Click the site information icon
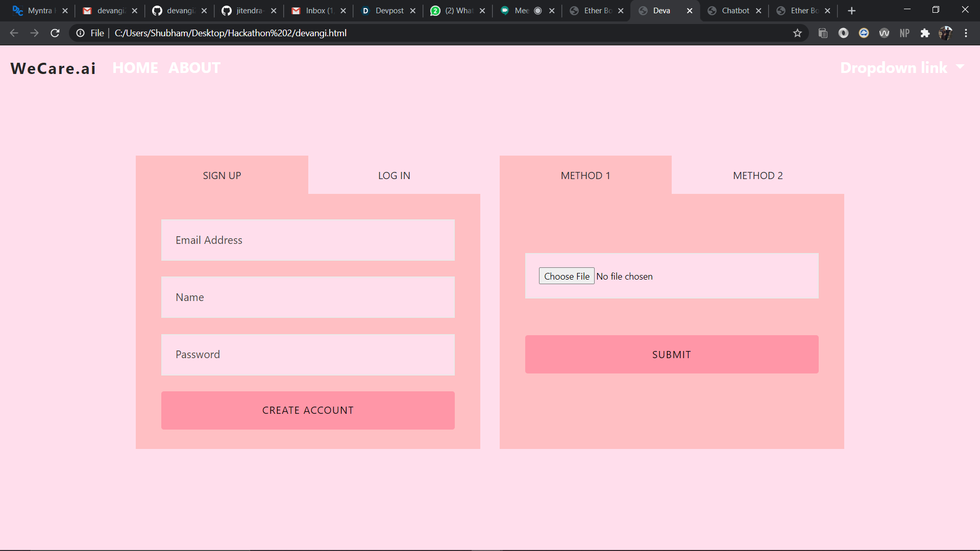This screenshot has width=980, height=551. coord(81,33)
